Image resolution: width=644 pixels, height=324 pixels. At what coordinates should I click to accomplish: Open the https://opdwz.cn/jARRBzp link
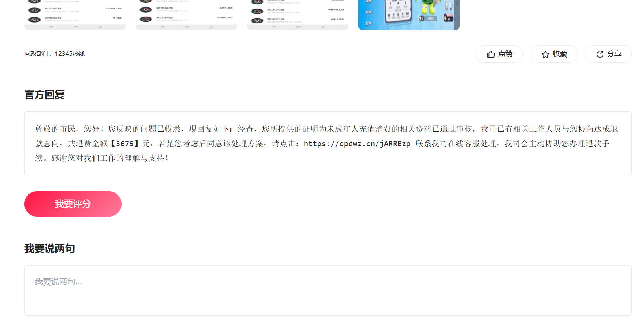coord(357,144)
